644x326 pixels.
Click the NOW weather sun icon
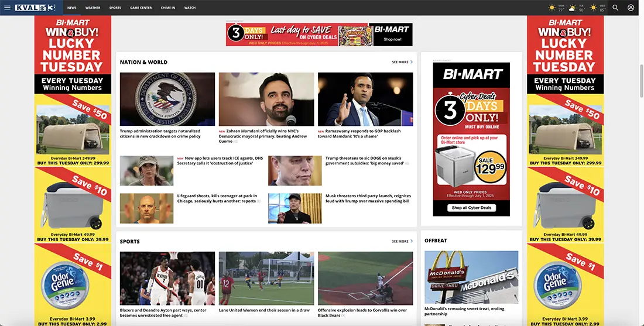(552, 8)
